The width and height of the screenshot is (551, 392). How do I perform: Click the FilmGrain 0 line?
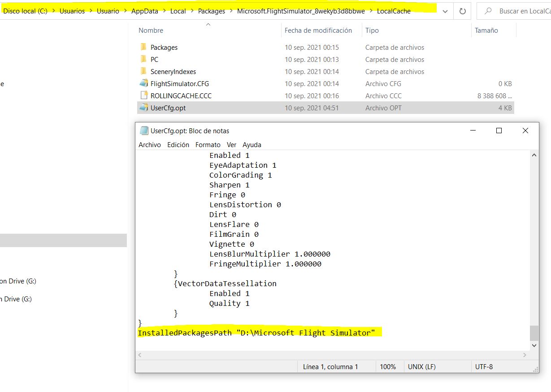(x=234, y=234)
